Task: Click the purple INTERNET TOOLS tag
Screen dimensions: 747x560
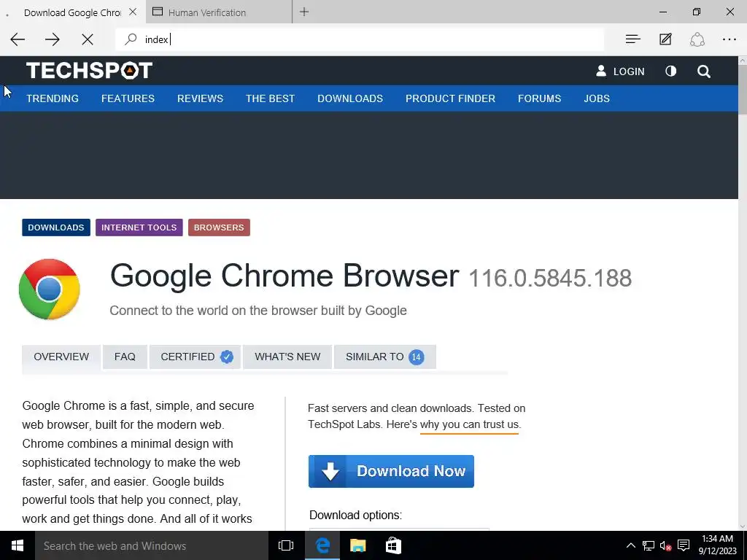Action: [x=139, y=227]
